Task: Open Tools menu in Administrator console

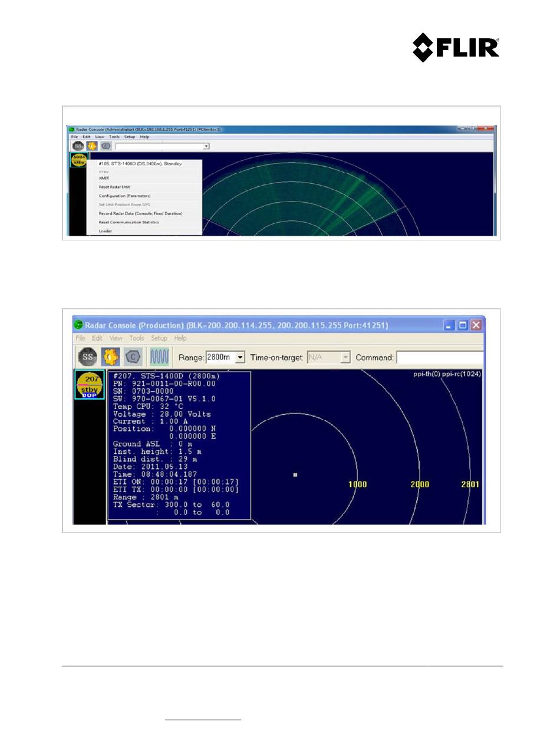Action: click(x=114, y=137)
